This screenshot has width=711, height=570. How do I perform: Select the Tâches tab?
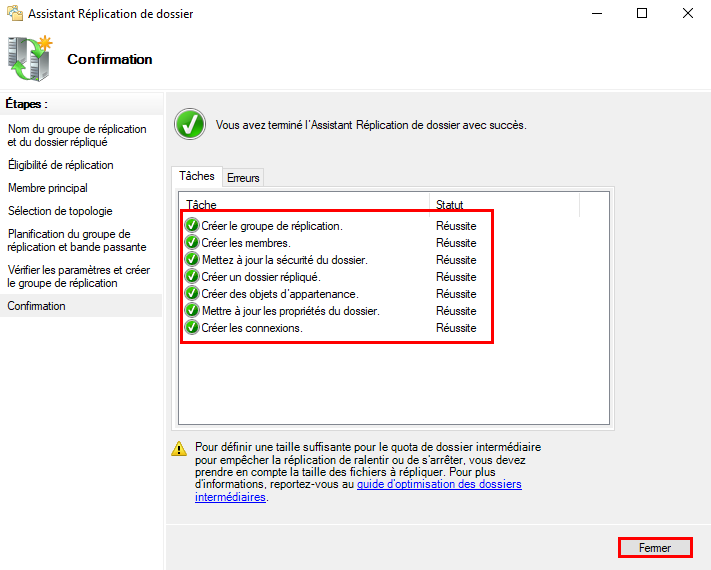pyautogui.click(x=197, y=176)
